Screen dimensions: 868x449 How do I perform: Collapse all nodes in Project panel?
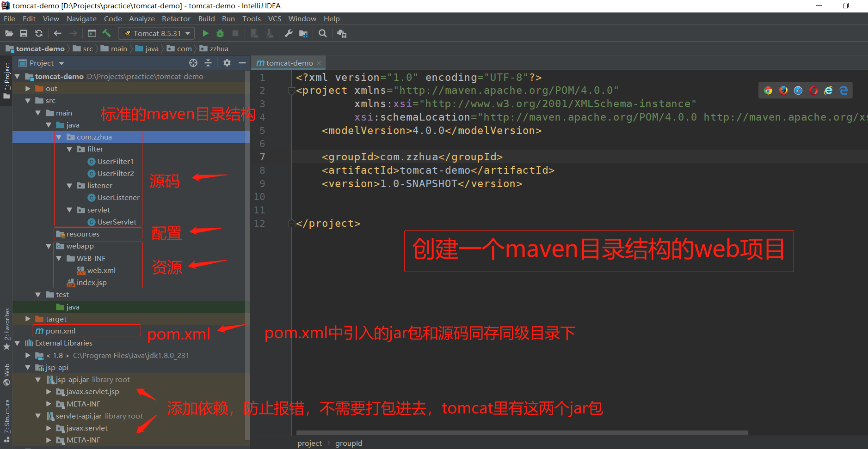(208, 63)
